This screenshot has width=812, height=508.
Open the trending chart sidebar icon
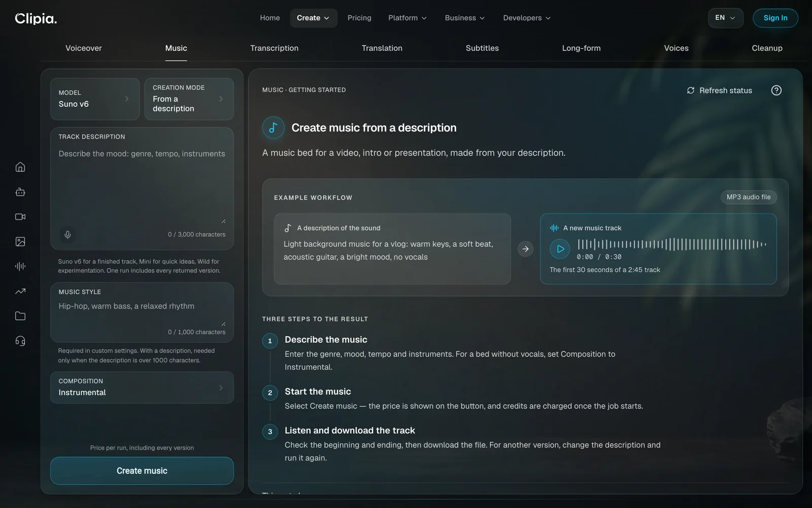pos(20,291)
